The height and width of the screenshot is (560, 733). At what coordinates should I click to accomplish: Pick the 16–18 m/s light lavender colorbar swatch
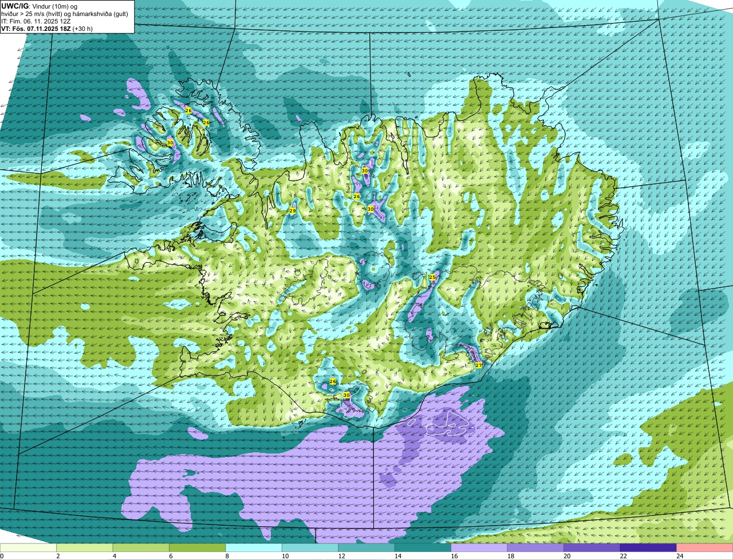point(480,547)
